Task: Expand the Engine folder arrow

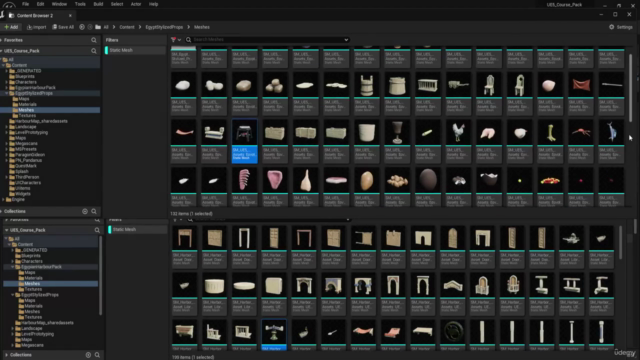Action: [4, 200]
